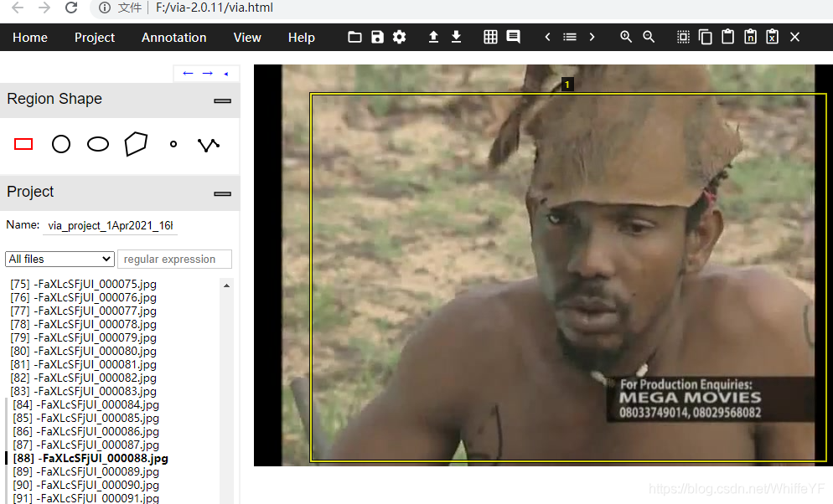Zoom in using the magnifier plus icon

626,37
